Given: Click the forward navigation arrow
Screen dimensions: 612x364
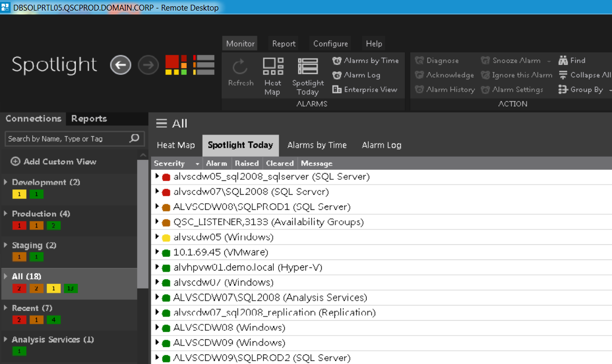Looking at the screenshot, I should (148, 65).
